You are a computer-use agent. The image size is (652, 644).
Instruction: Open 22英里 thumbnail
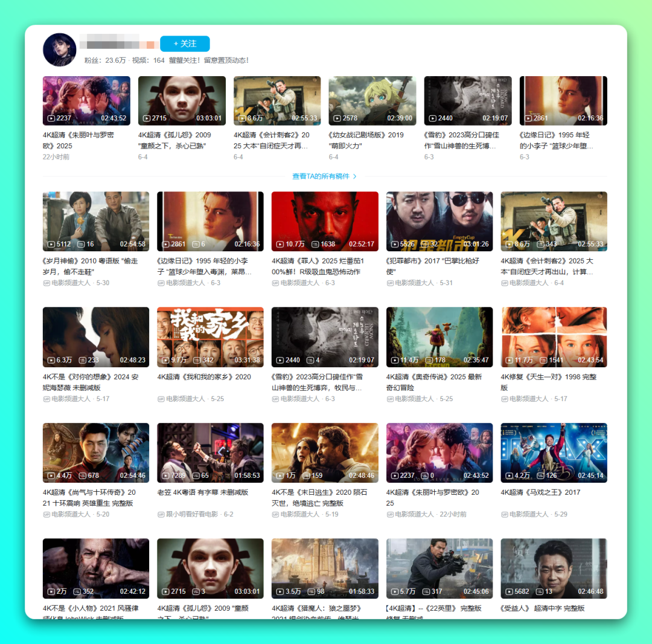(439, 568)
